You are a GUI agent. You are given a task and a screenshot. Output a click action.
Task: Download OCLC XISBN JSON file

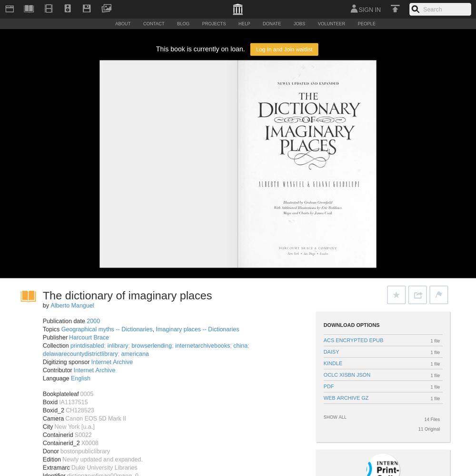click(347, 375)
